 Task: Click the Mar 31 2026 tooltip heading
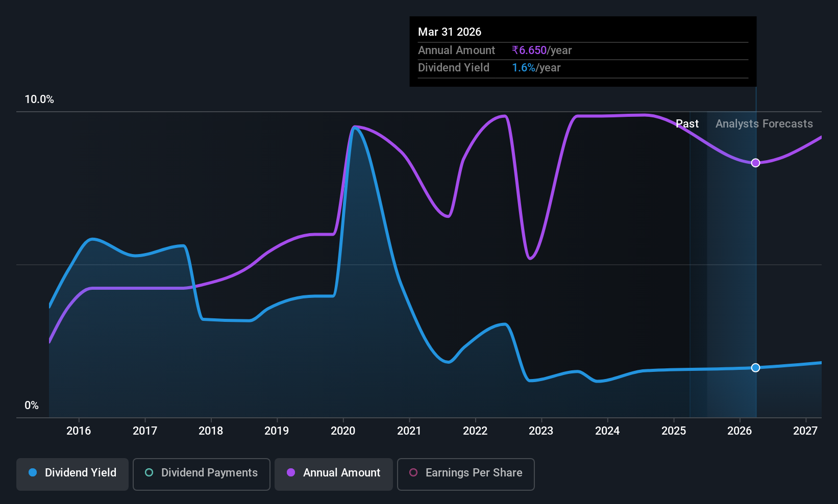450,32
